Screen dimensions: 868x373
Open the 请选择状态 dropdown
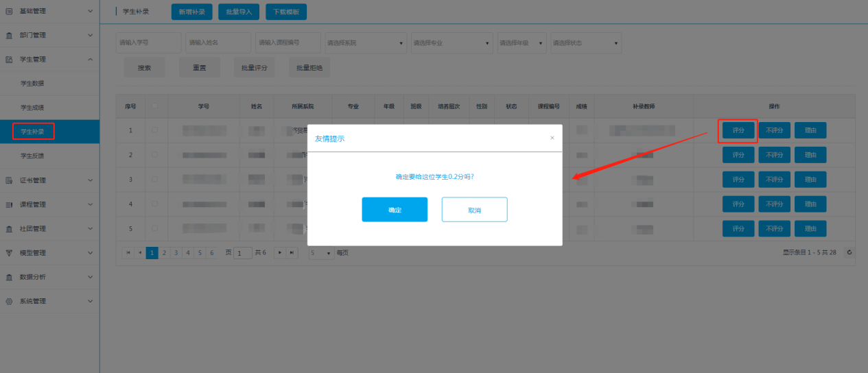point(587,43)
